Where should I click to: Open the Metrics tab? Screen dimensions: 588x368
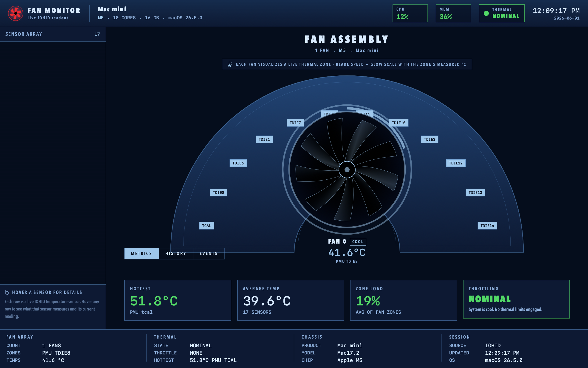[x=142, y=254]
